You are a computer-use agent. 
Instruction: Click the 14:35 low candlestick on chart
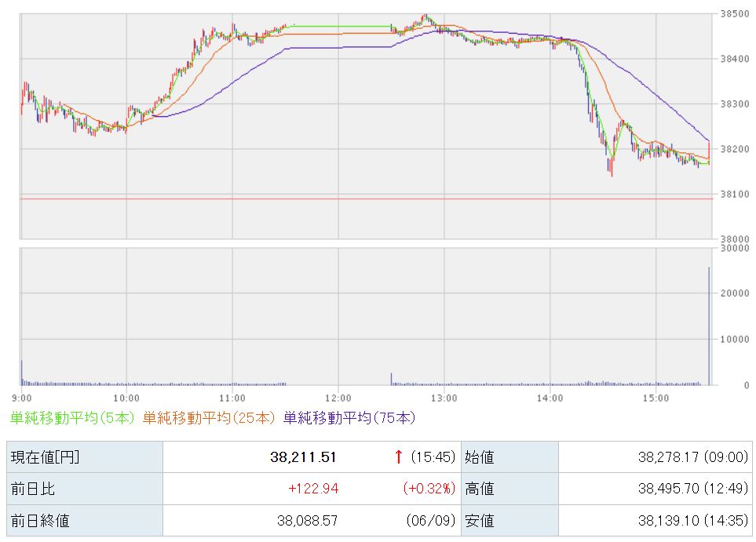612,166
